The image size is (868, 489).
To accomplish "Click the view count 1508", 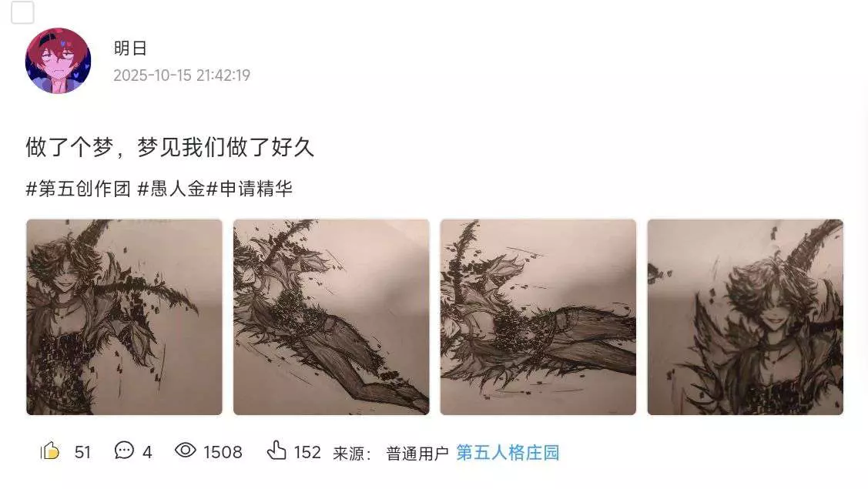I will tap(223, 453).
